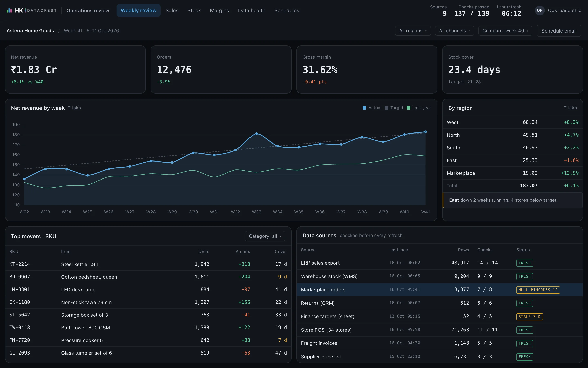Click the FRESH badge for ERP sales export
Viewport: 588px width, 368px height.
tap(525, 263)
